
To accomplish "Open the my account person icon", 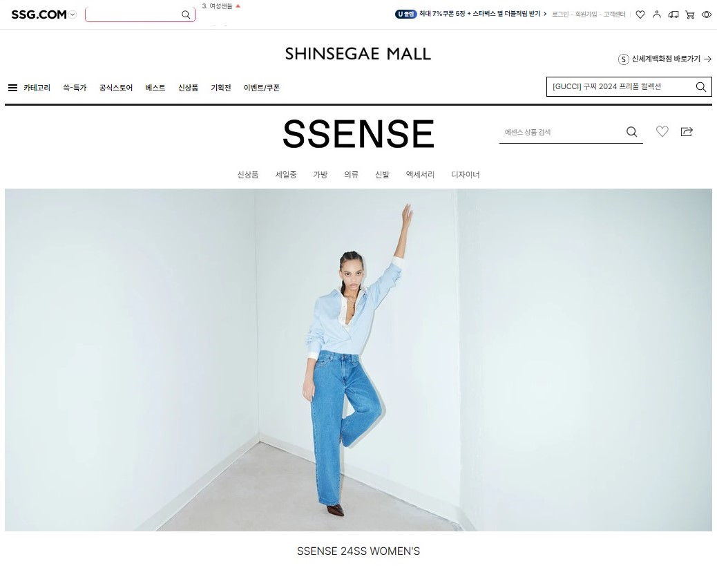I will (657, 15).
